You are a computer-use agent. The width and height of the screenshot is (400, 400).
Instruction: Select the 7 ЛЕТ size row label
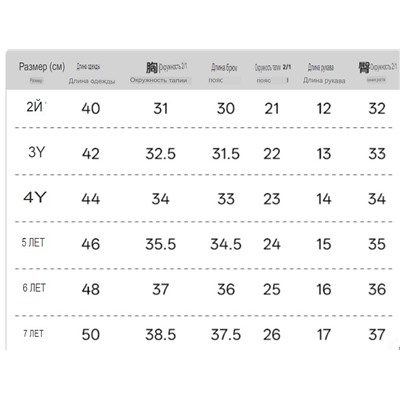click(x=33, y=333)
